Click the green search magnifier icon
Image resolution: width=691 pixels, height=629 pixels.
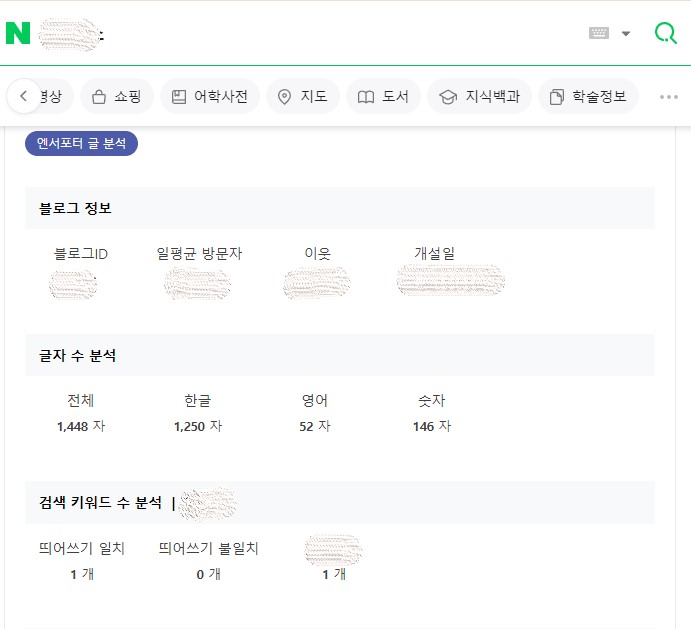(666, 33)
